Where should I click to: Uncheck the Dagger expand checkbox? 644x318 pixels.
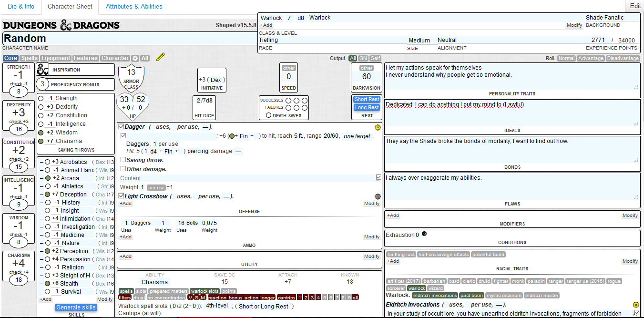[121, 127]
